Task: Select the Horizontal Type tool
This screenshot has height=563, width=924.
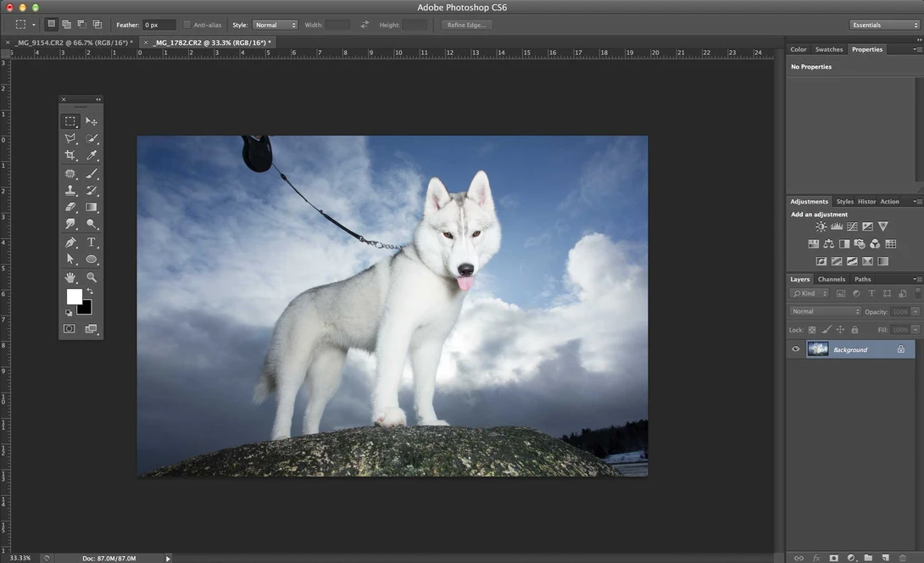Action: point(92,242)
